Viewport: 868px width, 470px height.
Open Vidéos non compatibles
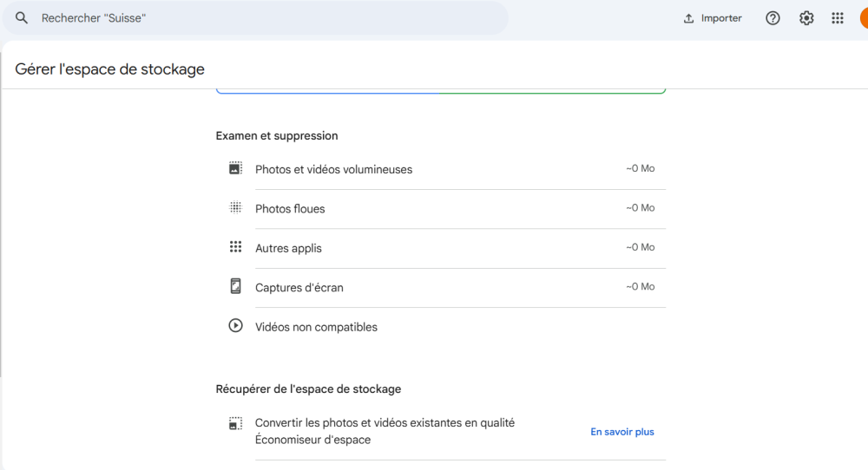pos(316,328)
